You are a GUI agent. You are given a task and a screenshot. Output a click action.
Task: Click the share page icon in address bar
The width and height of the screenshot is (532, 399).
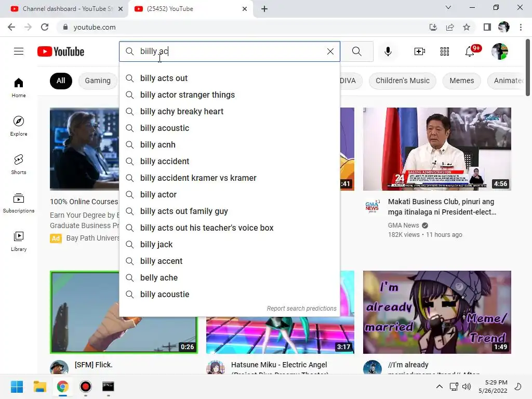(450, 27)
